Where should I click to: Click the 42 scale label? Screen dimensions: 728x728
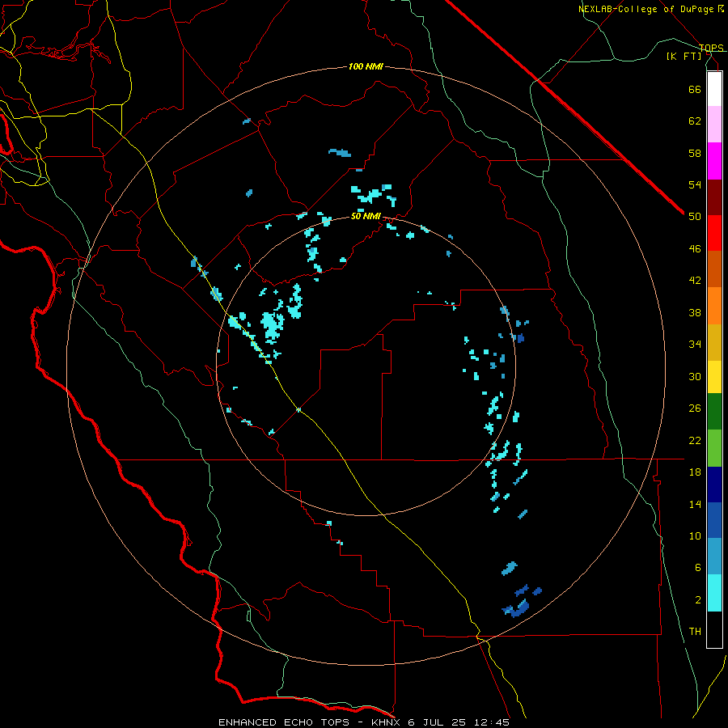click(695, 281)
